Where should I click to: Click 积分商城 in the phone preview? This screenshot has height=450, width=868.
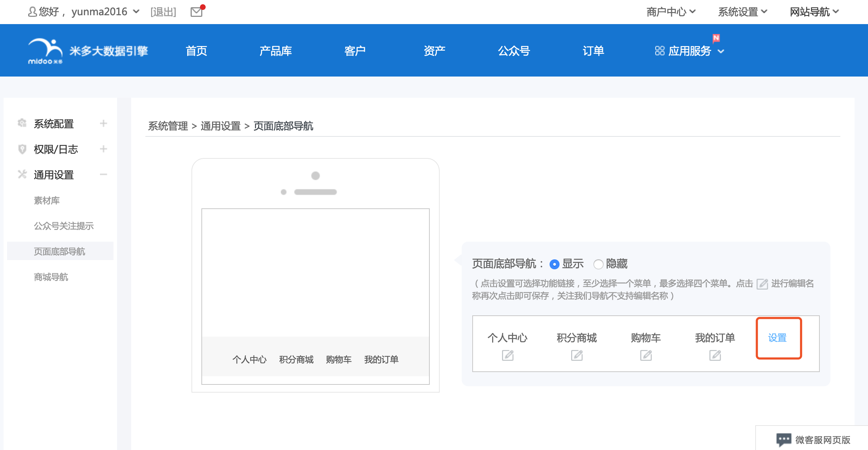296,360
